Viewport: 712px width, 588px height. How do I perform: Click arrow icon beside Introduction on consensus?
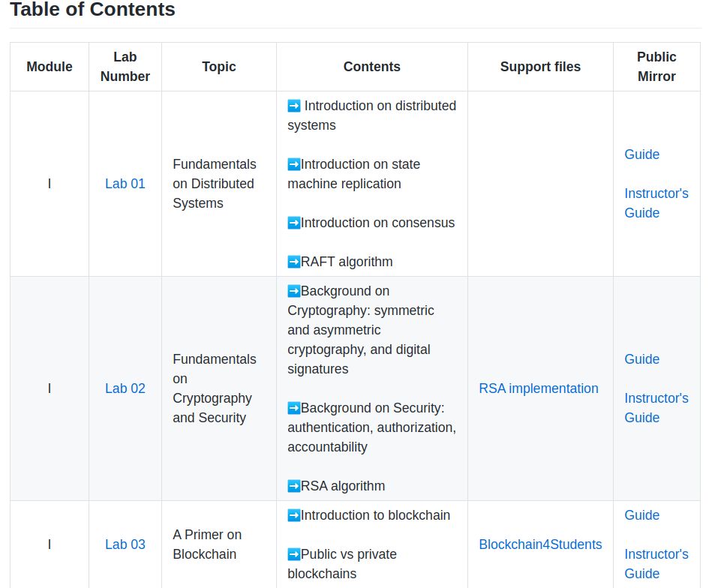tap(294, 223)
